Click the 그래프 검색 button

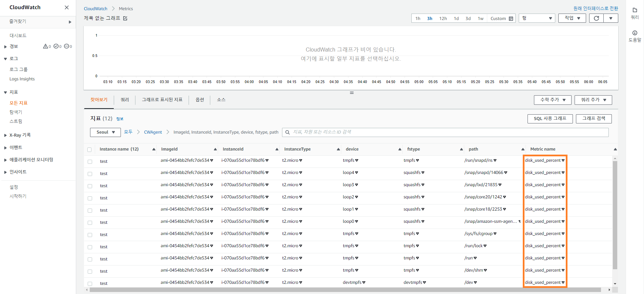(x=594, y=118)
